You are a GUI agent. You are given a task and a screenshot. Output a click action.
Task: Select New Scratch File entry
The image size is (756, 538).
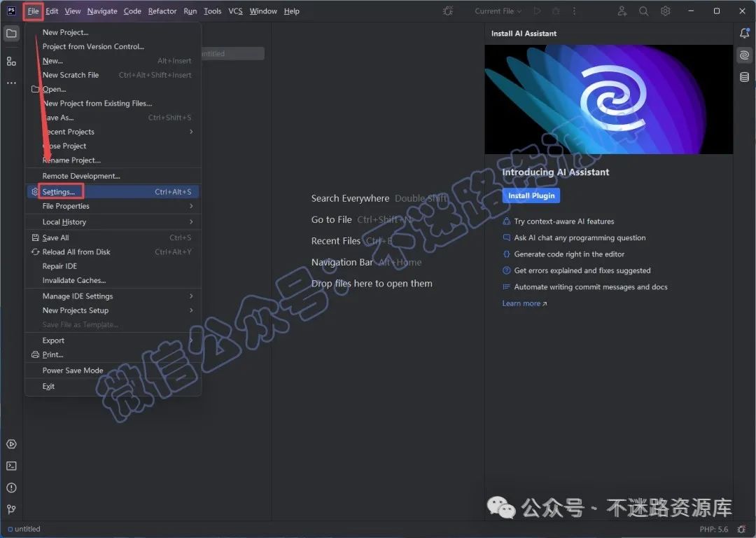point(113,75)
